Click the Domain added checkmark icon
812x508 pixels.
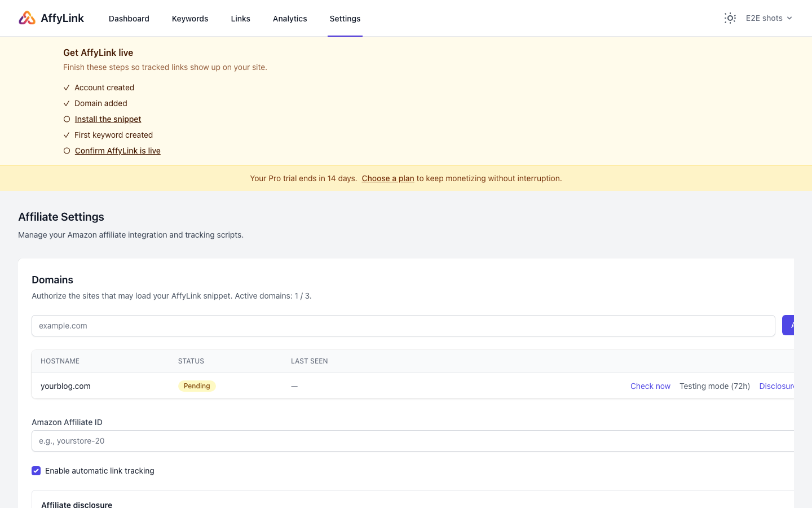click(67, 103)
